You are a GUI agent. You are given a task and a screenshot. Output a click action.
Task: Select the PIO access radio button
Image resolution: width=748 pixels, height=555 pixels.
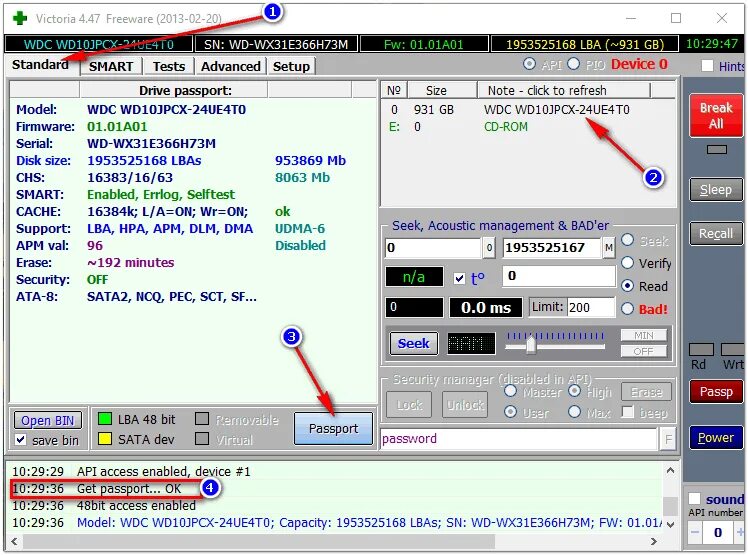573,64
